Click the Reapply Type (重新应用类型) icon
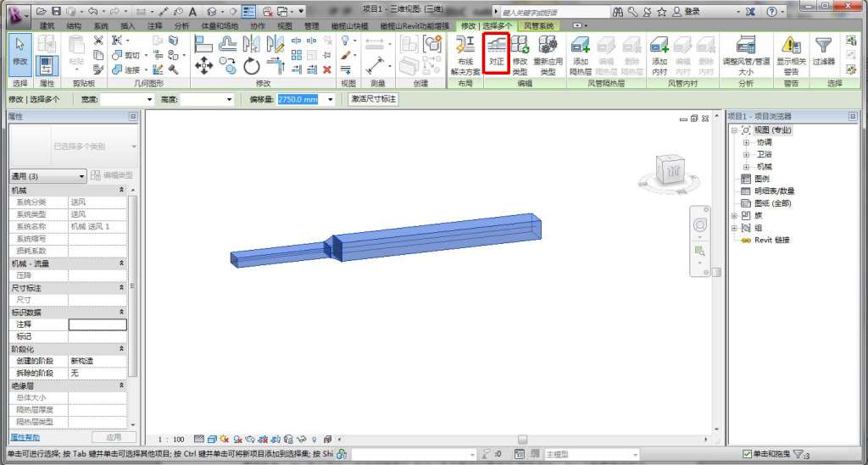The width and height of the screenshot is (868, 465). [548, 55]
